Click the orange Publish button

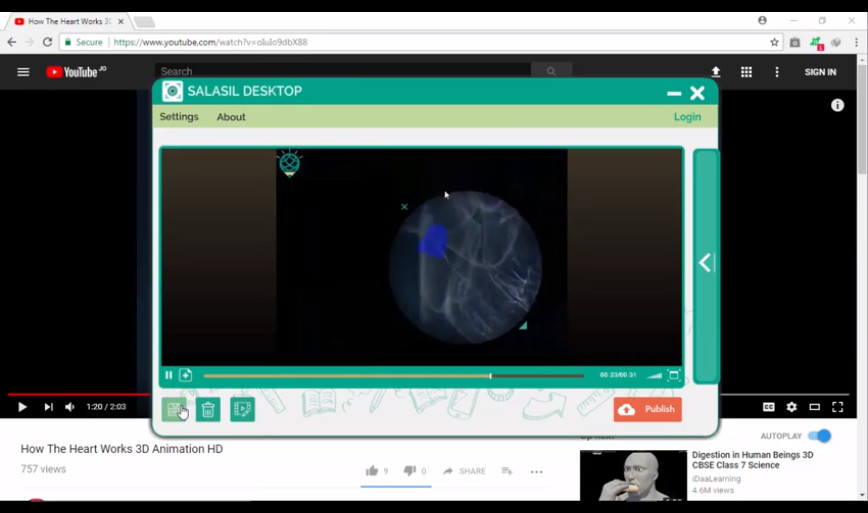648,410
